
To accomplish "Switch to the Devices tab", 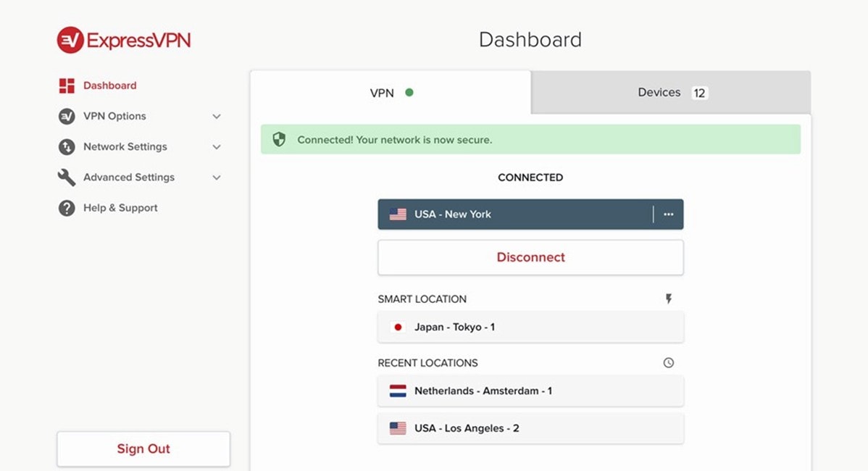I will click(671, 93).
